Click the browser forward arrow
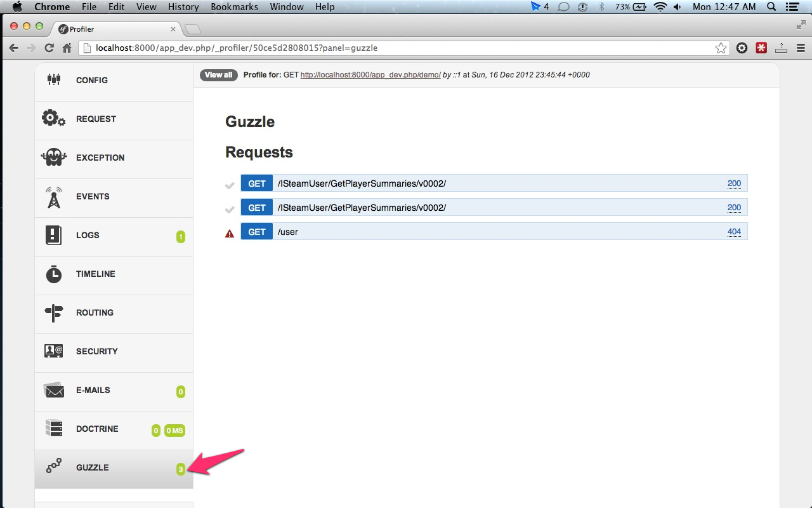The image size is (812, 508). [x=31, y=48]
